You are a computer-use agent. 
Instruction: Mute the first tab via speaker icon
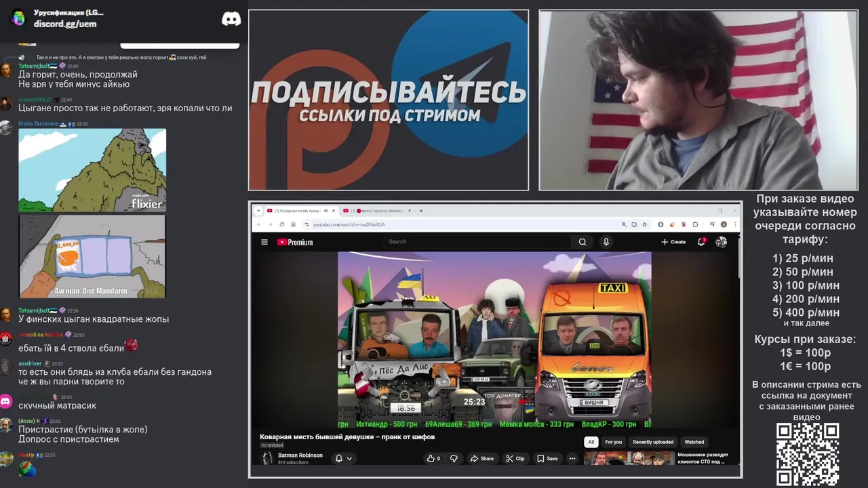point(325,211)
